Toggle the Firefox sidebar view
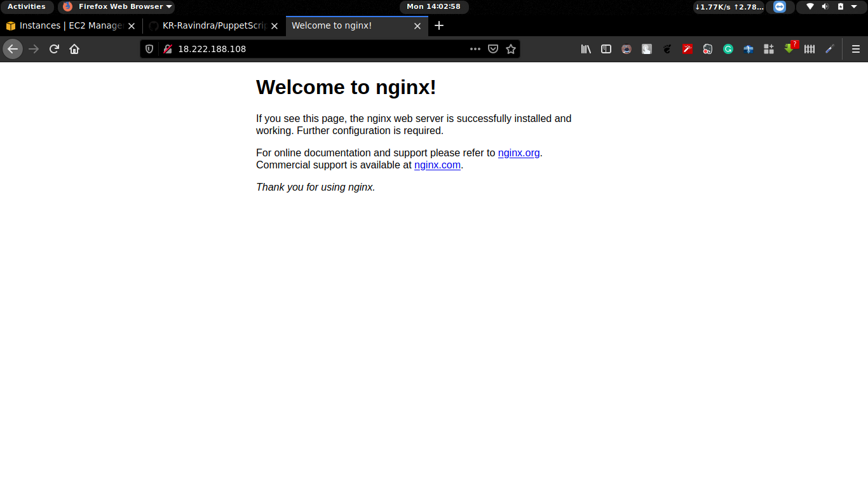The width and height of the screenshot is (868, 488). (606, 49)
